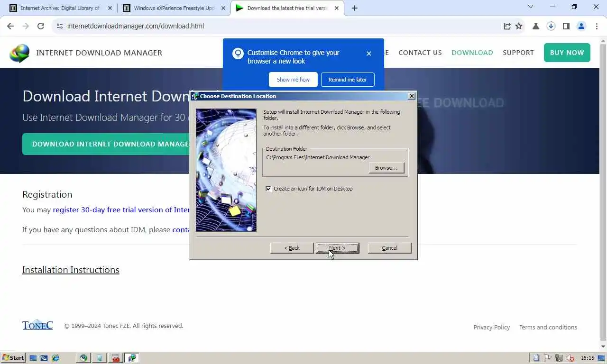The image size is (607, 364).
Task: Open SUPPORT nav item
Action: coord(518,53)
